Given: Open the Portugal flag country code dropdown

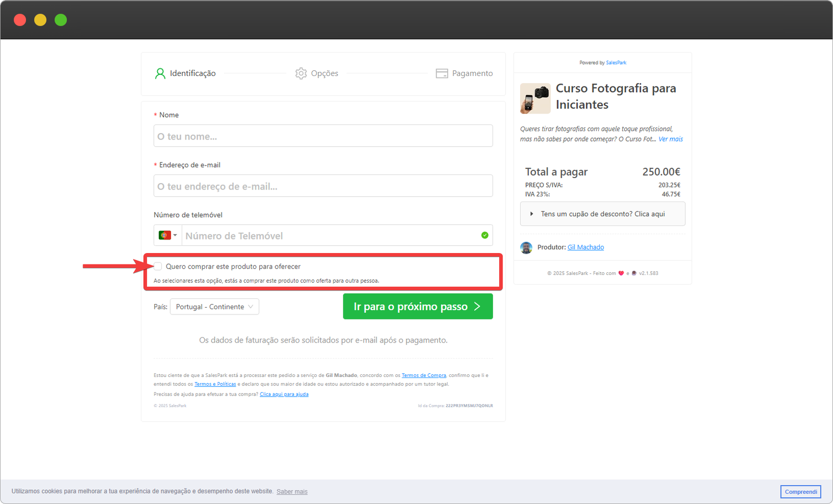Looking at the screenshot, I should click(x=168, y=235).
